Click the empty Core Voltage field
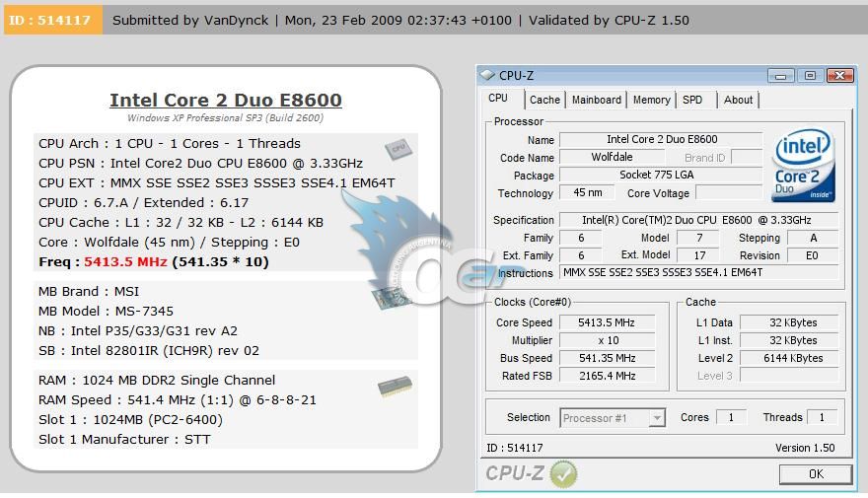The image size is (868, 498). click(729, 192)
